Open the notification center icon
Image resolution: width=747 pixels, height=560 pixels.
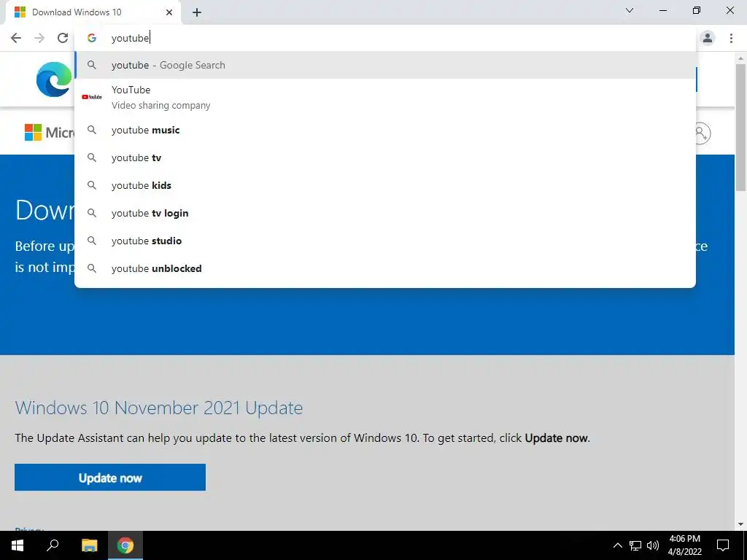point(723,545)
